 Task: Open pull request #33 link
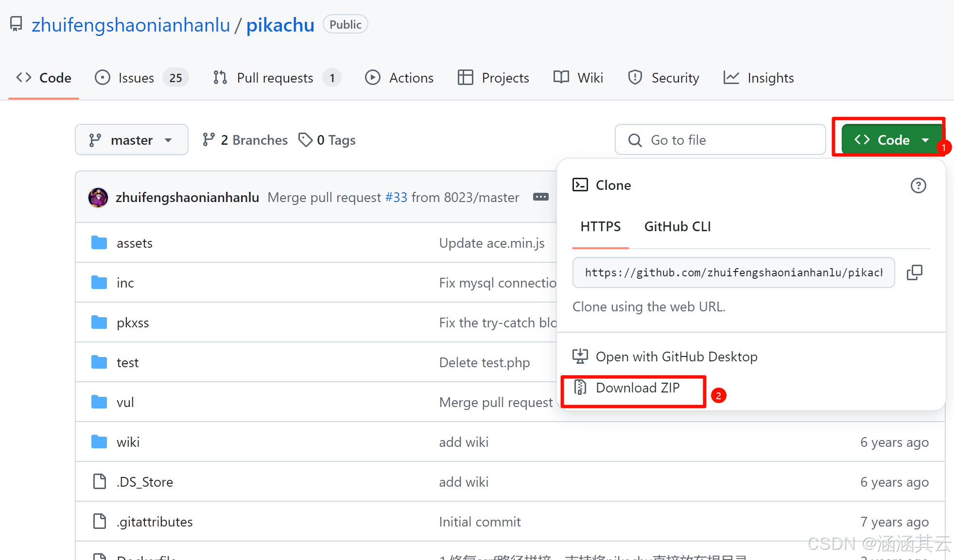click(x=396, y=197)
